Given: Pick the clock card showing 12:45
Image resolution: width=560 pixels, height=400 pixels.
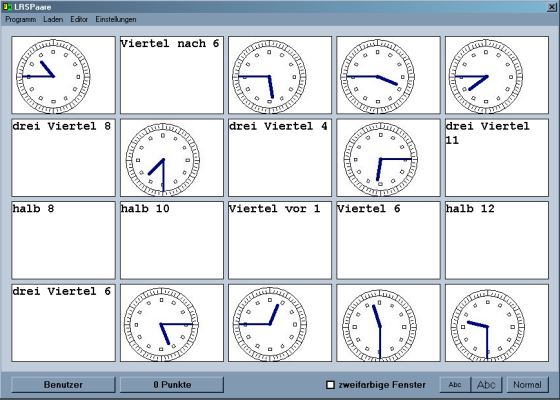Looking at the screenshot, I should [280, 323].
